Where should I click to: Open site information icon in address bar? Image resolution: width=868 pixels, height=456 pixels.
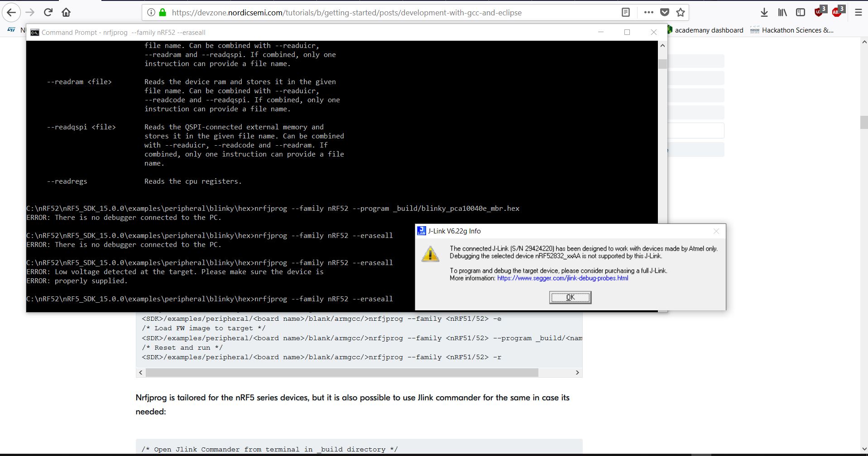point(151,13)
